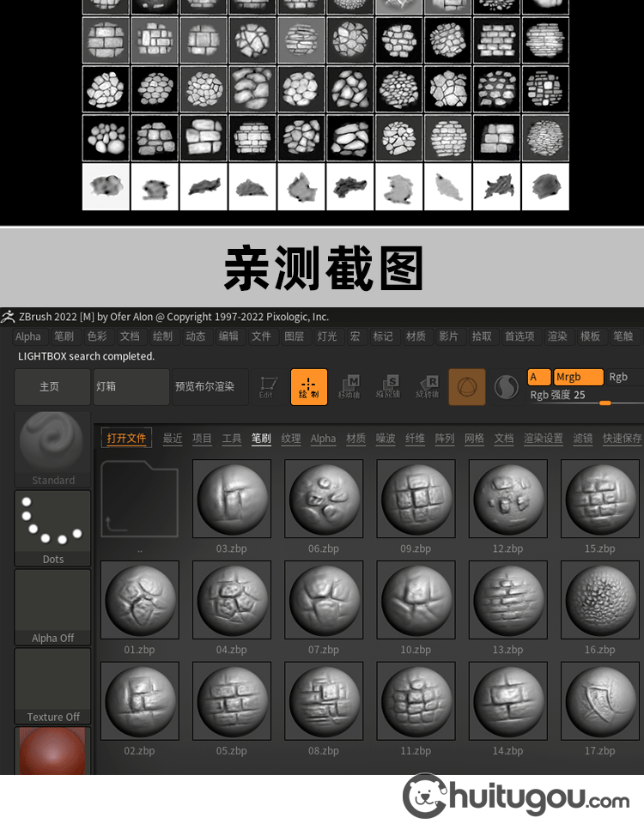The image size is (644, 824).
Task: Switch to the 阵列 lightbox tab
Action: 444,439
